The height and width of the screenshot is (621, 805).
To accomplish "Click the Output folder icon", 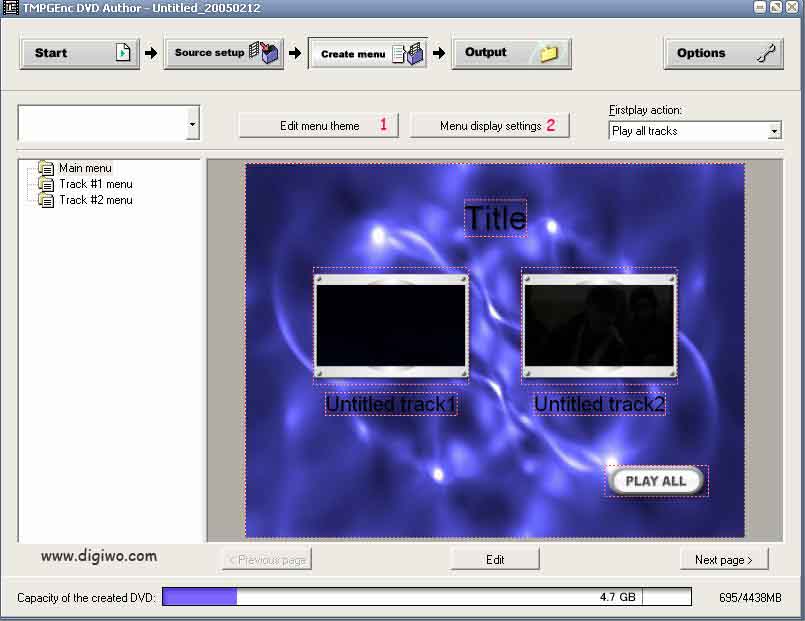I will [549, 53].
